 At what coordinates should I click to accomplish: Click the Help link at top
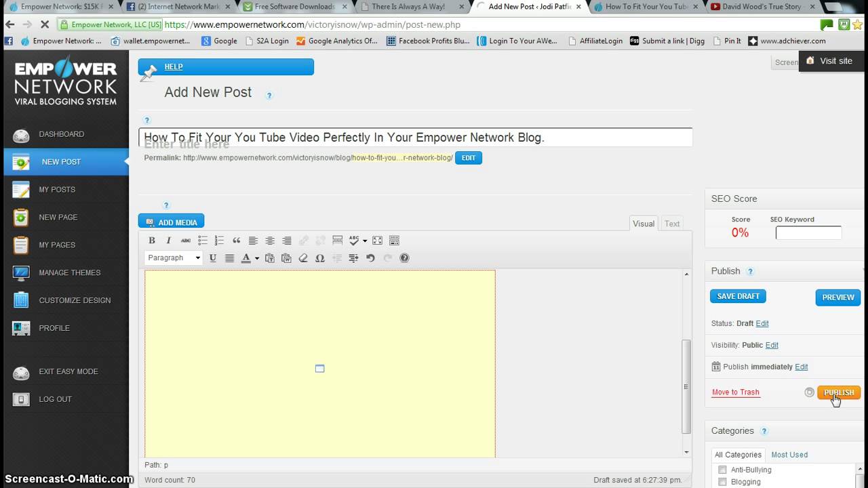tap(174, 67)
